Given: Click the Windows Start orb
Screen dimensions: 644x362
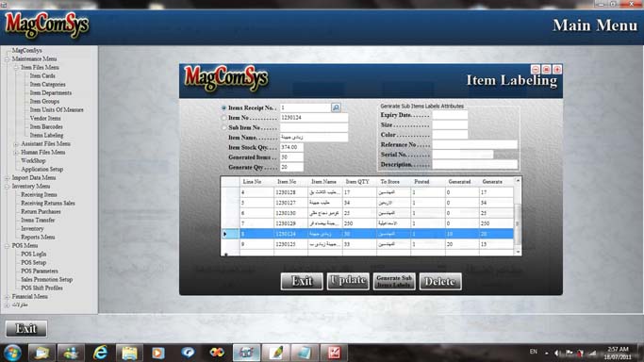Looking at the screenshot, I should coord(12,353).
